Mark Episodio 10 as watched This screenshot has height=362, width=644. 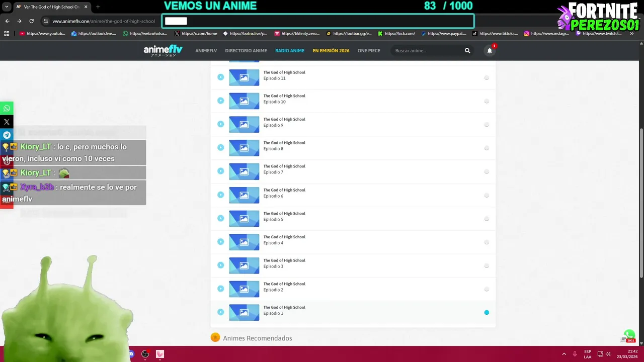(487, 101)
